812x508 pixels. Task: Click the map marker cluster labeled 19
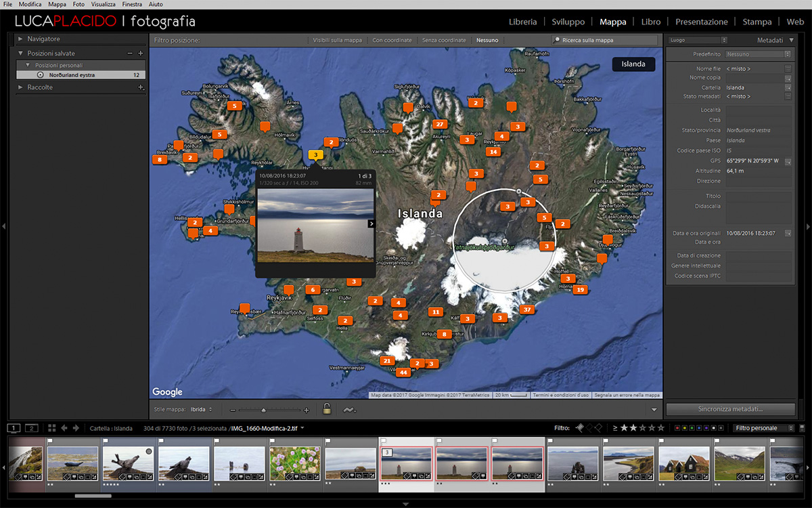[580, 290]
